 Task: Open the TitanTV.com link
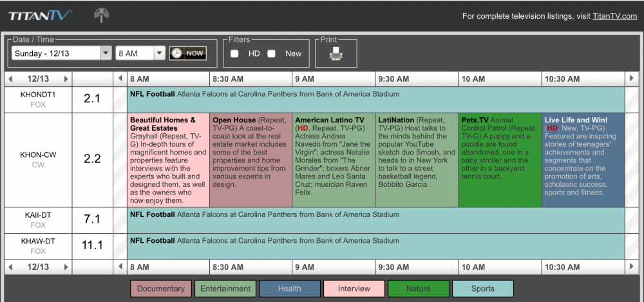point(614,16)
